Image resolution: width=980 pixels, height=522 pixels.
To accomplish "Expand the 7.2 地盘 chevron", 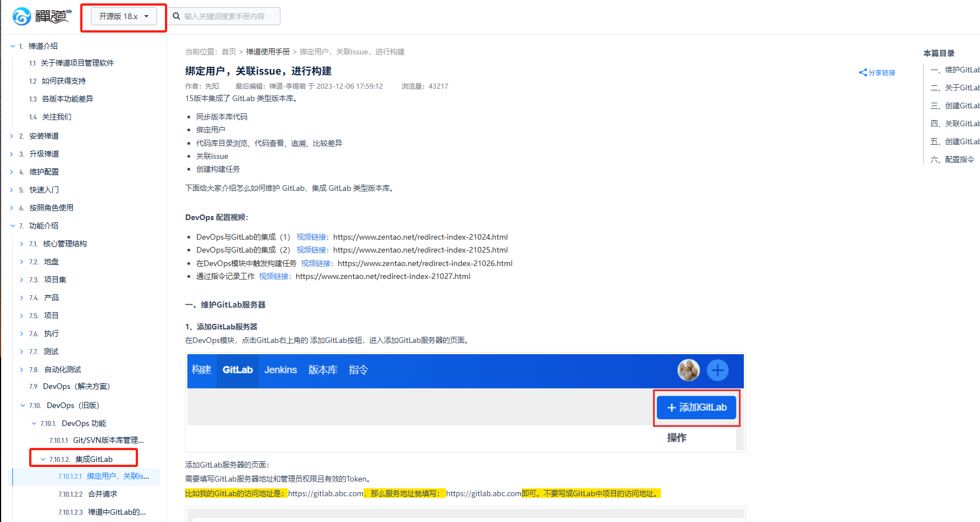I will click(22, 262).
